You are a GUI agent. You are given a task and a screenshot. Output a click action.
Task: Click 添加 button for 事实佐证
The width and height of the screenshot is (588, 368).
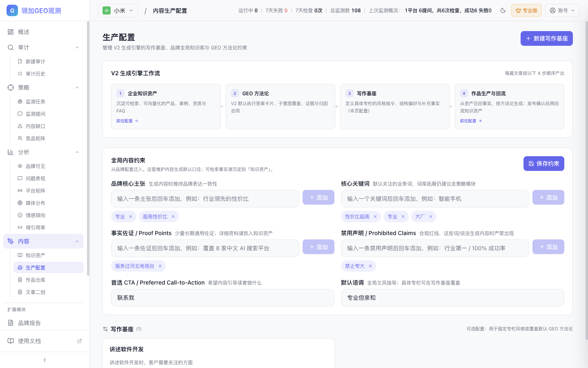tap(318, 247)
